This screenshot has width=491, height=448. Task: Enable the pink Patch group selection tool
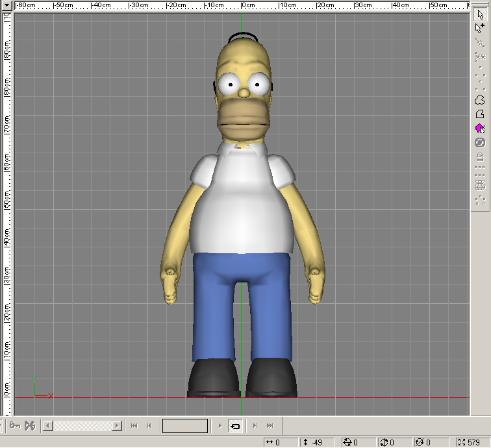click(480, 129)
